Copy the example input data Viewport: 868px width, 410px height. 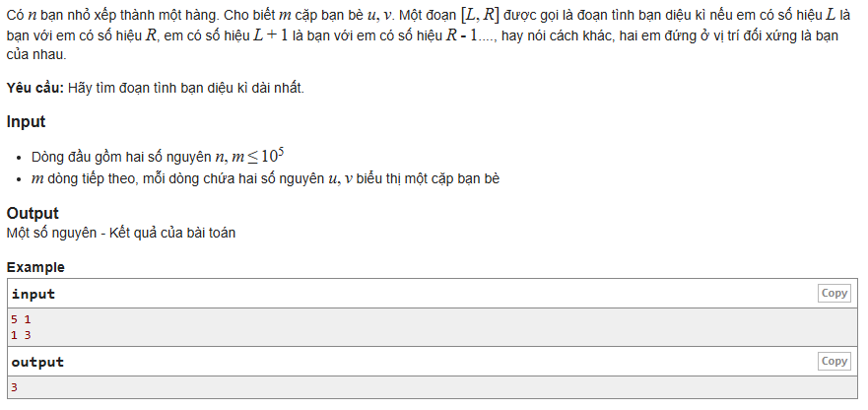835,293
